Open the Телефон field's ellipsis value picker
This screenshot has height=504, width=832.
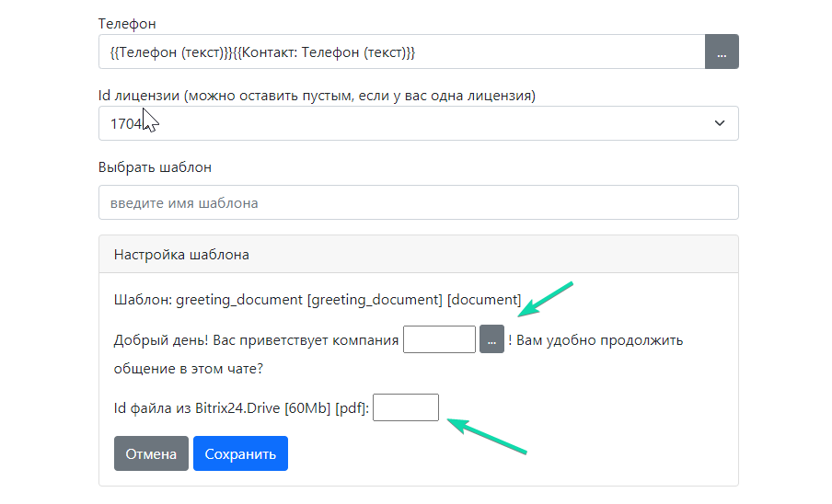722,52
